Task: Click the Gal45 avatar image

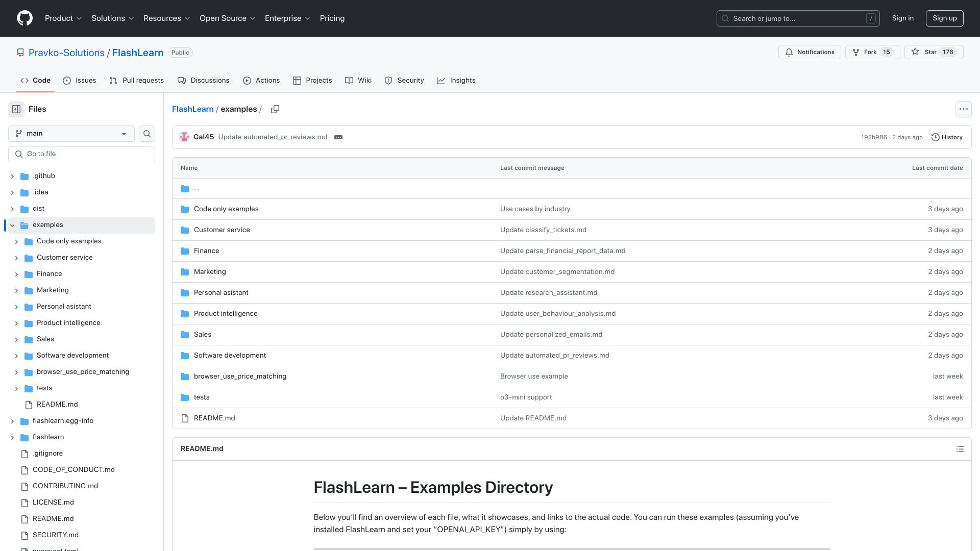Action: (x=184, y=137)
